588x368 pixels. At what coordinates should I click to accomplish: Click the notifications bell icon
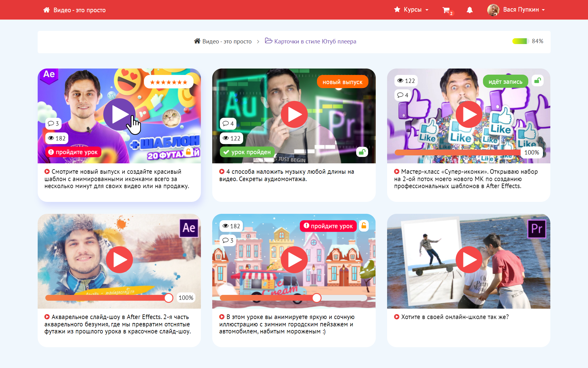(469, 10)
